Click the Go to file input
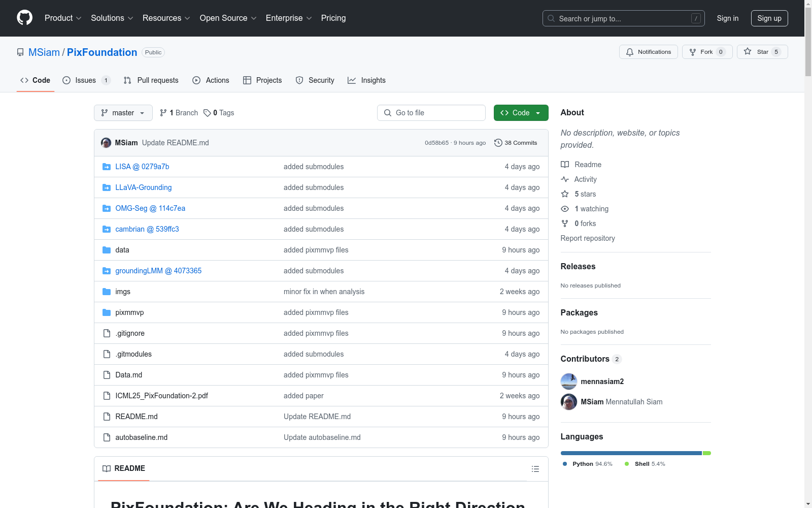Screen dimensions: 812x508 click(x=431, y=113)
